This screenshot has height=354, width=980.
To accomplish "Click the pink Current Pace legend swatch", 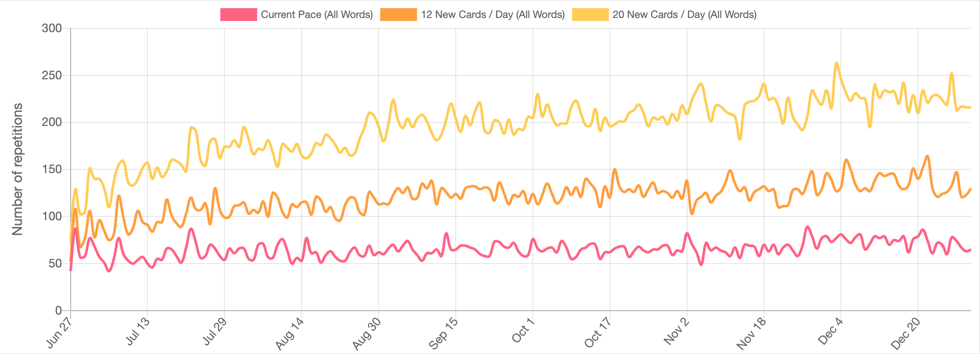I will coord(238,15).
